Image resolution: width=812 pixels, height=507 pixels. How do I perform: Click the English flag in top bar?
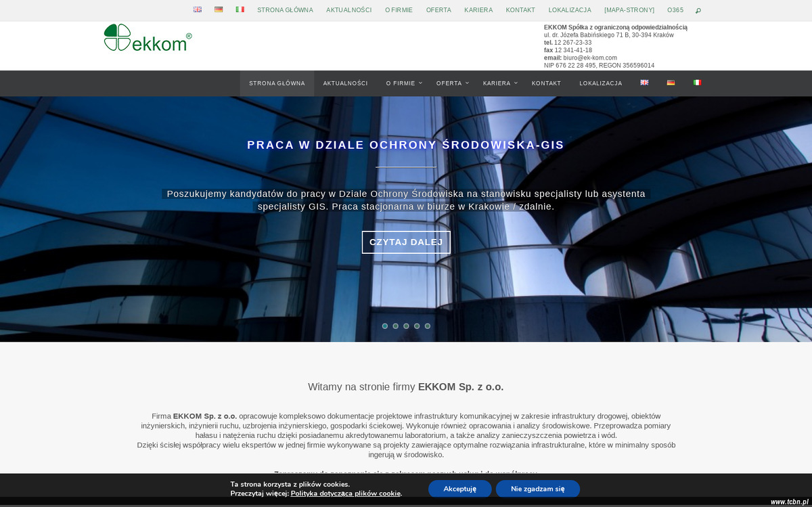pyautogui.click(x=198, y=9)
